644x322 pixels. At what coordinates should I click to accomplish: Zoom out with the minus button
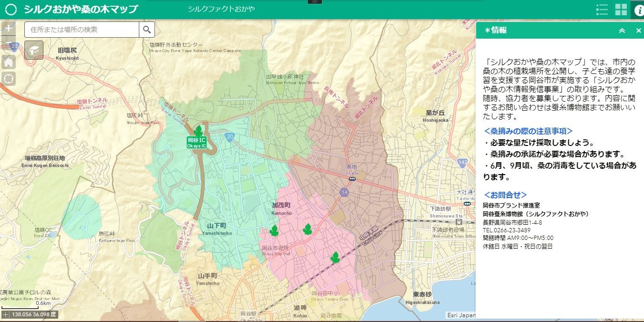[x=9, y=42]
